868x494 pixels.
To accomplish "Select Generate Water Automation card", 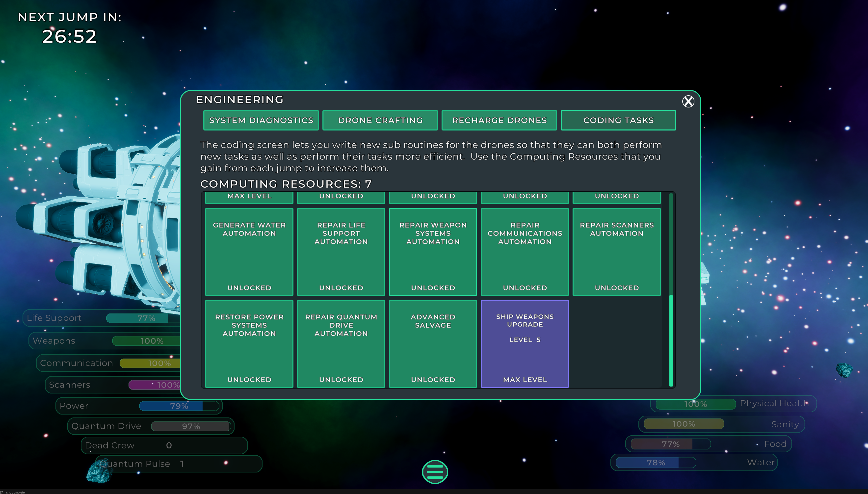I will [x=249, y=252].
